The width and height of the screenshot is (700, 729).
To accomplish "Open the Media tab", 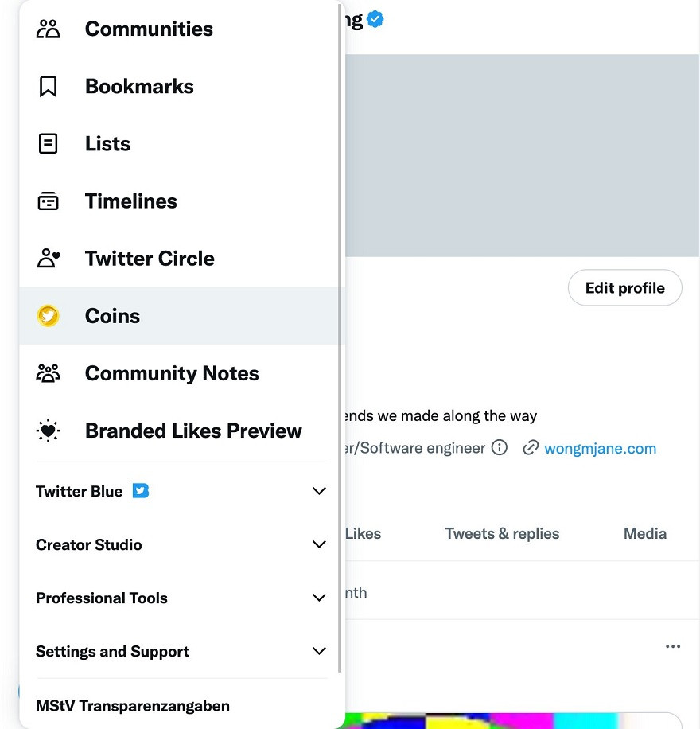I will [x=644, y=534].
